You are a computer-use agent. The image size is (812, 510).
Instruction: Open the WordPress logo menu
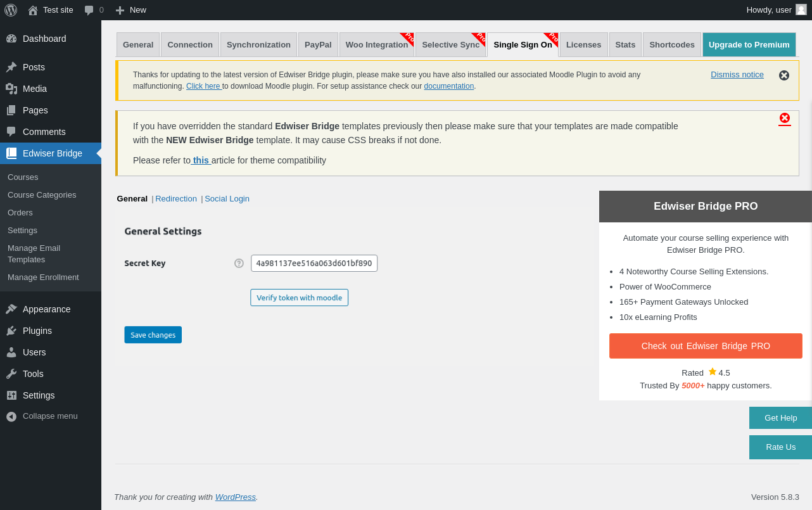coord(11,10)
